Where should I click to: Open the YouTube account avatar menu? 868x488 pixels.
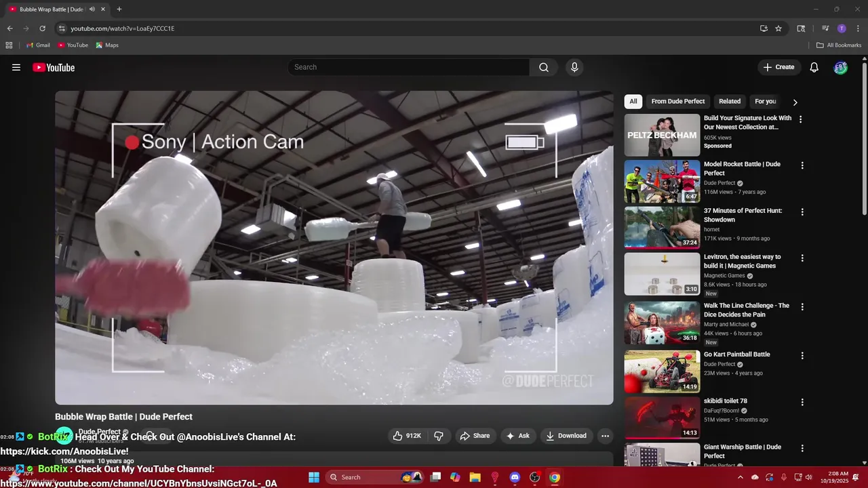click(841, 67)
